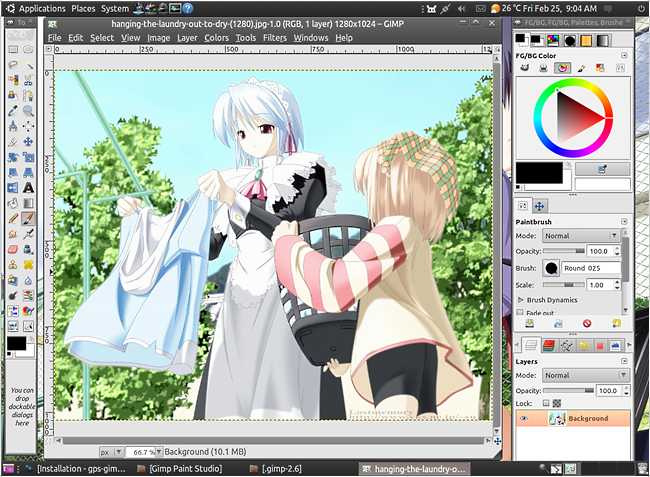The height and width of the screenshot is (477, 650).
Task: Open the Undo History tab icon
Action: [x=582, y=344]
